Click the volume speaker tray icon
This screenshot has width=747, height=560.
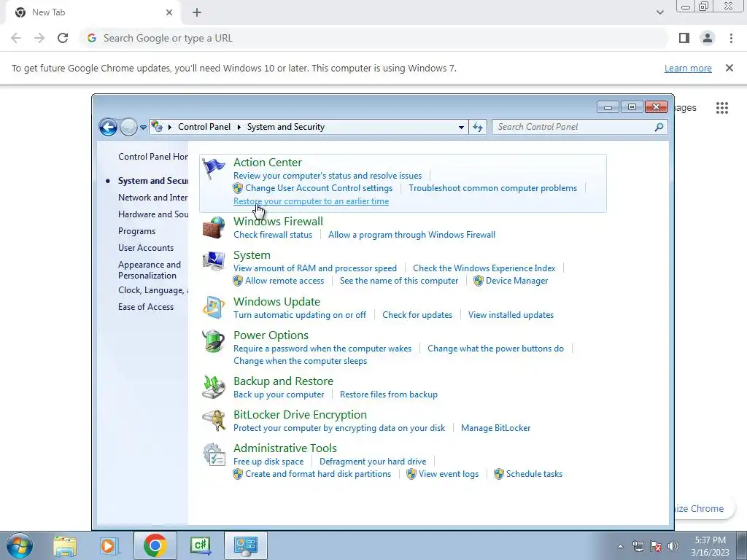click(x=673, y=546)
